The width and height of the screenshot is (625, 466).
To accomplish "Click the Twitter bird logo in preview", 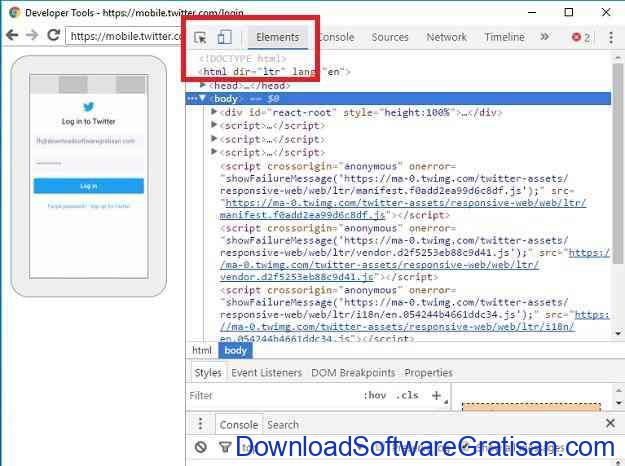I will click(88, 106).
